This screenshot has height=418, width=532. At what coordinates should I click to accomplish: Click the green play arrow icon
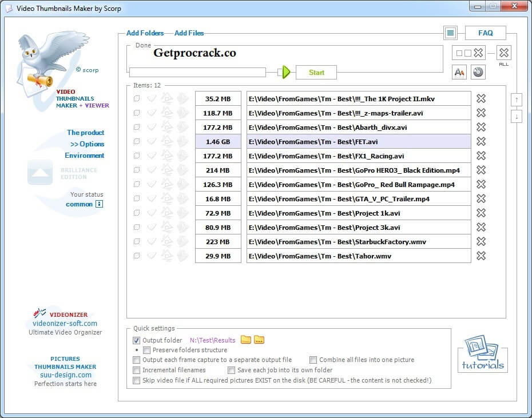click(286, 72)
